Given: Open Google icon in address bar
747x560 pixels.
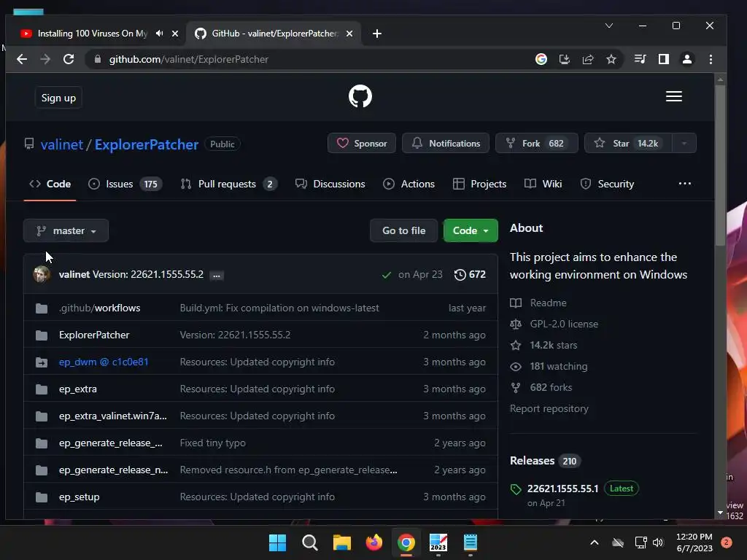Looking at the screenshot, I should (x=541, y=59).
